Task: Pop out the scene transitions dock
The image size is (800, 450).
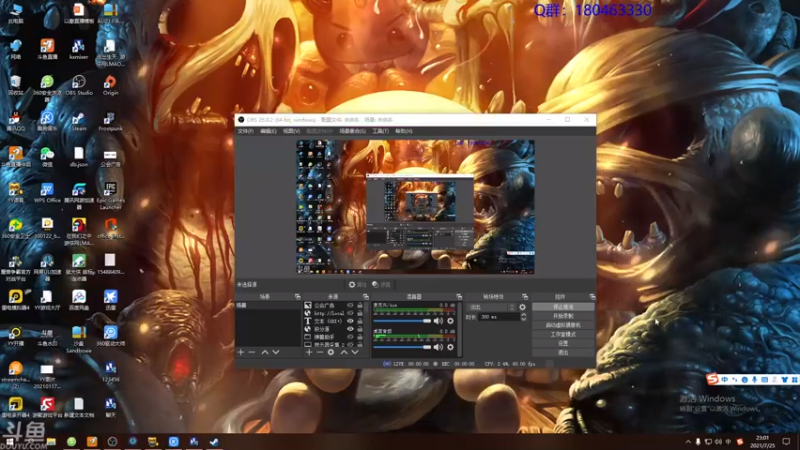Action: [525, 296]
